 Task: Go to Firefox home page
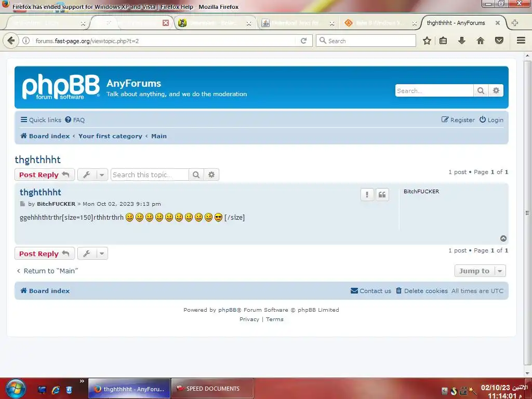point(481,41)
